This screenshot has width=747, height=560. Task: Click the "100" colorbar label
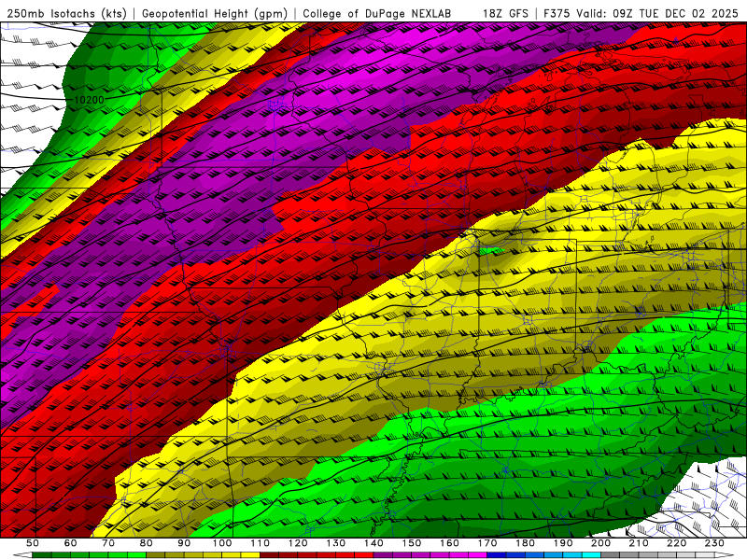(x=222, y=543)
